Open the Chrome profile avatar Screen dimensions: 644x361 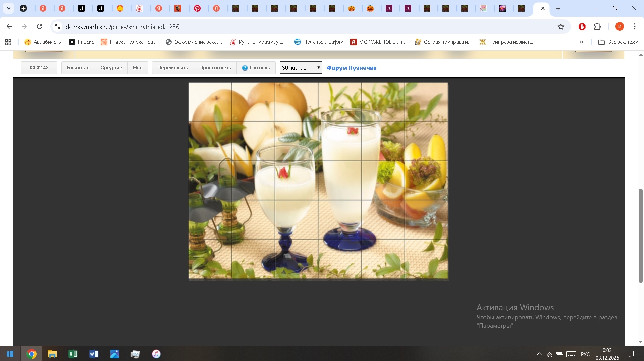pos(620,27)
